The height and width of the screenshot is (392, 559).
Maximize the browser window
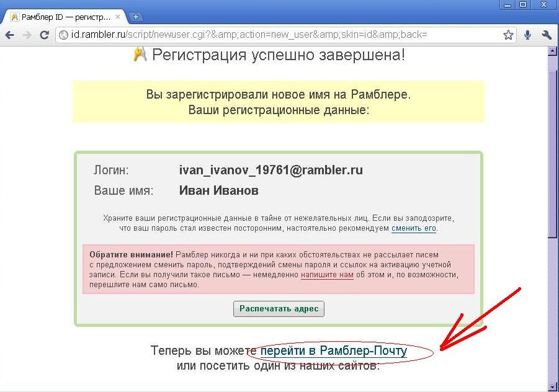[x=523, y=4]
